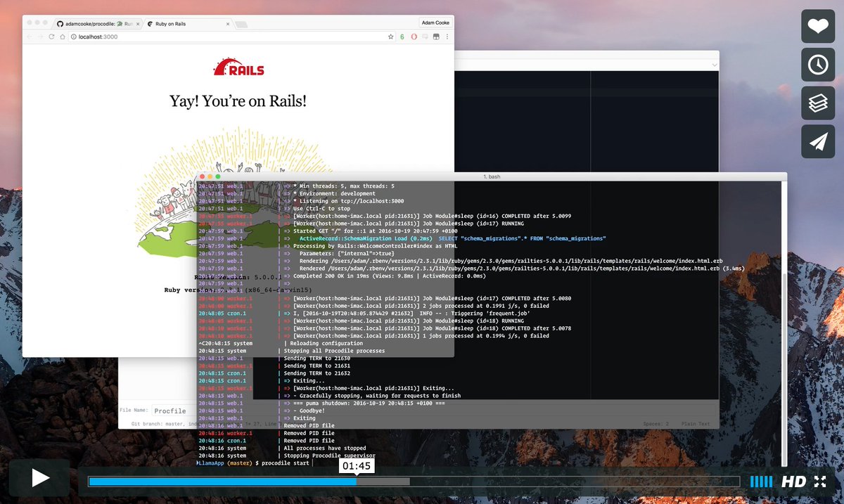Focus the localhost:3000 address bar
Image resolution: width=844 pixels, height=504 pixels.
point(232,37)
